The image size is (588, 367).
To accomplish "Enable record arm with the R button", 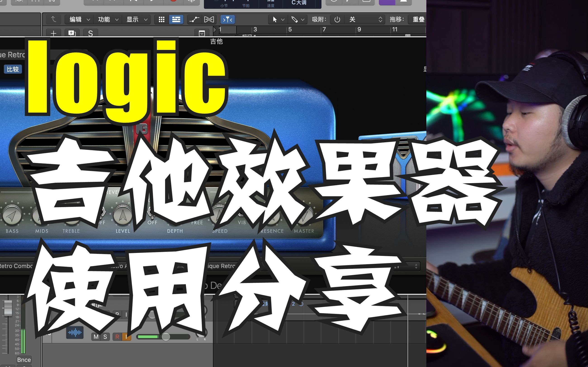I will click(117, 337).
